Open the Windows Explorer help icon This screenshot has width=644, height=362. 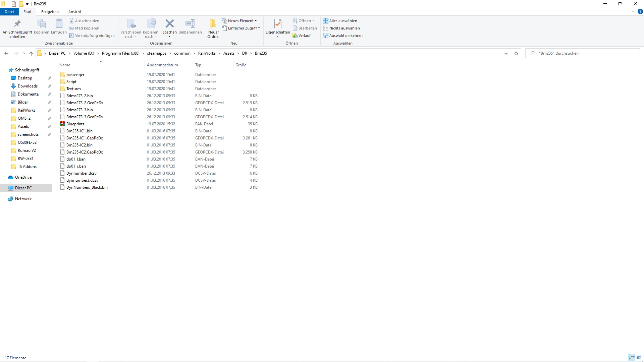click(640, 12)
